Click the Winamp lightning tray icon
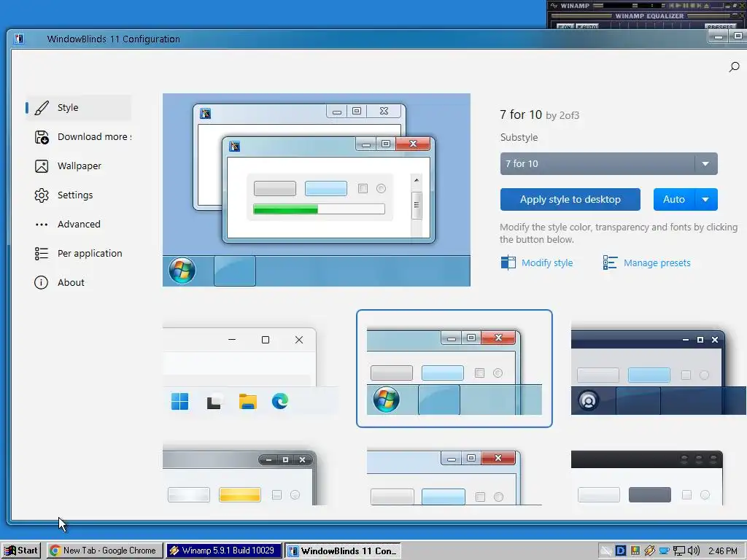This screenshot has height=560, width=747. tap(649, 551)
